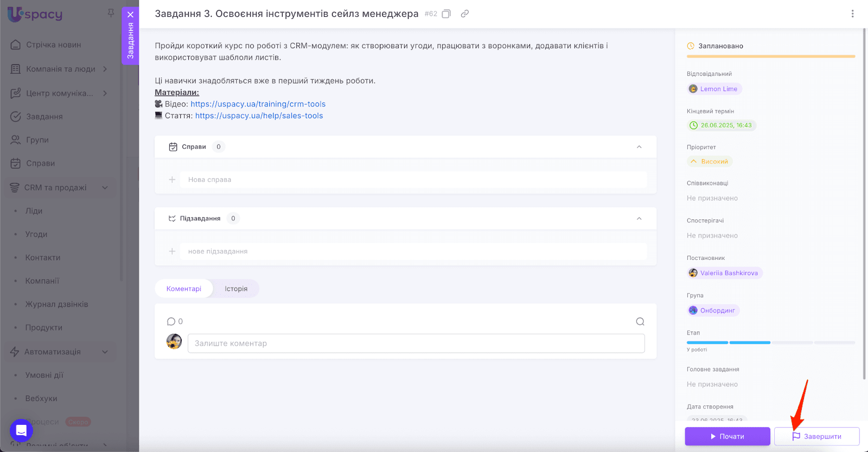Click the plus icon for нове підзавдання
The image size is (868, 452).
pos(172,251)
